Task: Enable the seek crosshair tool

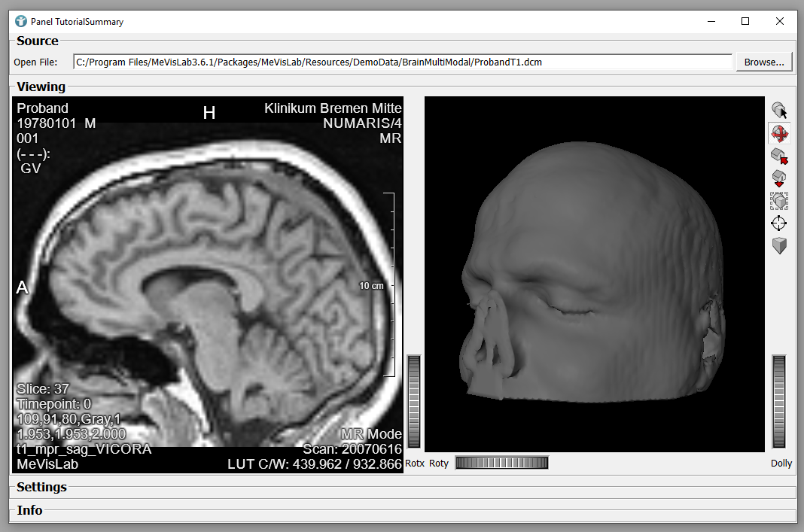Action: coord(779,223)
